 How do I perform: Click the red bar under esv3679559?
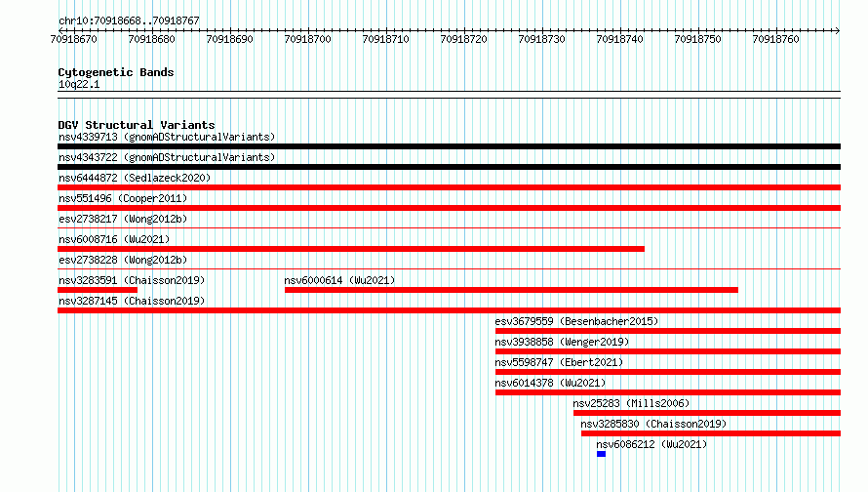pos(668,331)
